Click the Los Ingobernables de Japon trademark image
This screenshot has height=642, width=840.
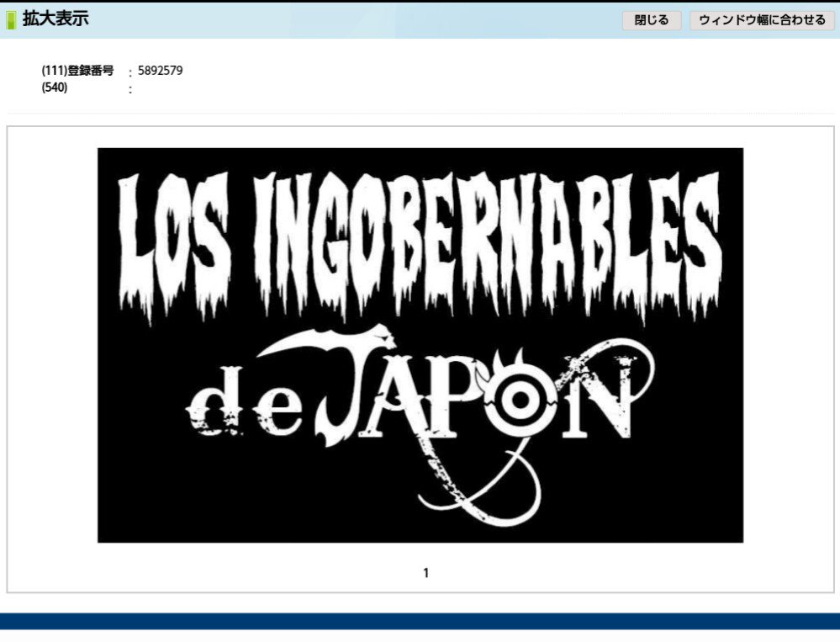click(420, 345)
